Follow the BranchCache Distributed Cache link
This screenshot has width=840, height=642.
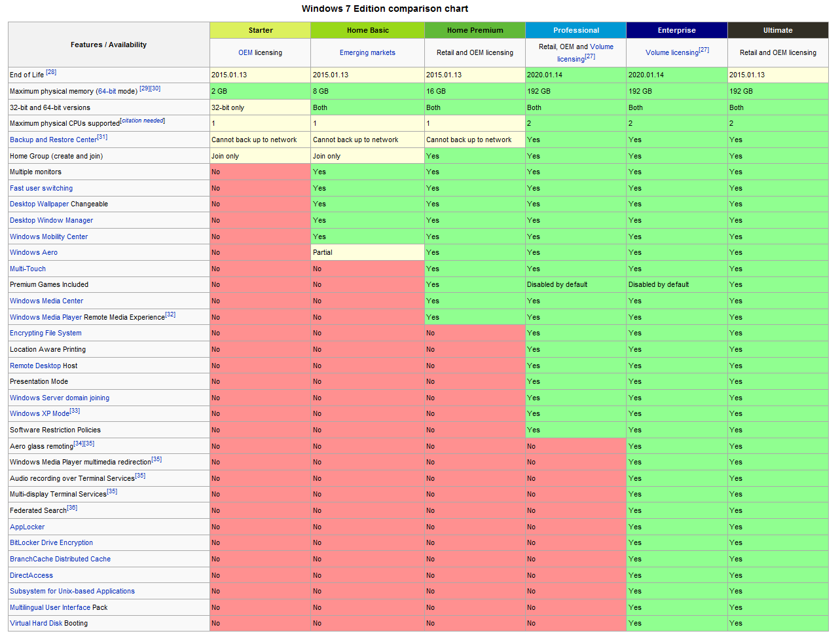click(x=60, y=559)
